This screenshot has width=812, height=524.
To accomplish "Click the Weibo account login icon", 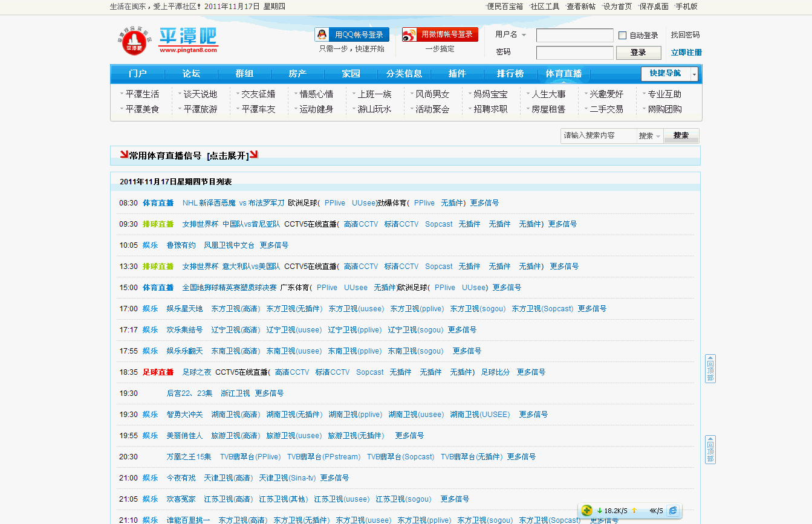I will [x=409, y=35].
